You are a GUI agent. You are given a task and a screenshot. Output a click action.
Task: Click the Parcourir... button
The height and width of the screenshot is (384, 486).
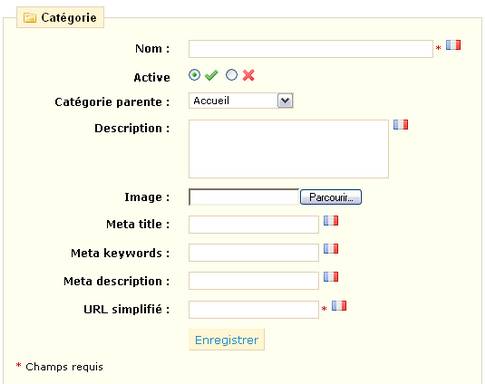331,197
